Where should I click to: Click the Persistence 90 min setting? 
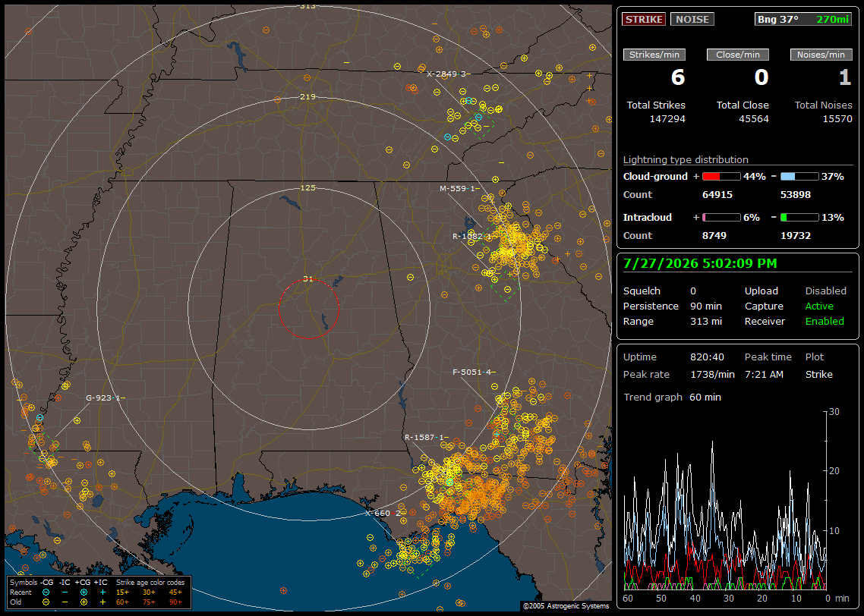click(x=672, y=306)
